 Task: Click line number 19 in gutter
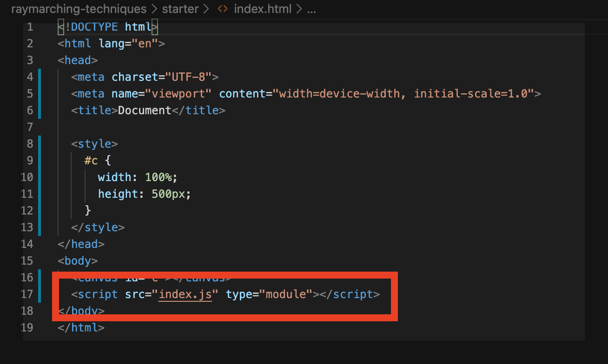coord(27,327)
